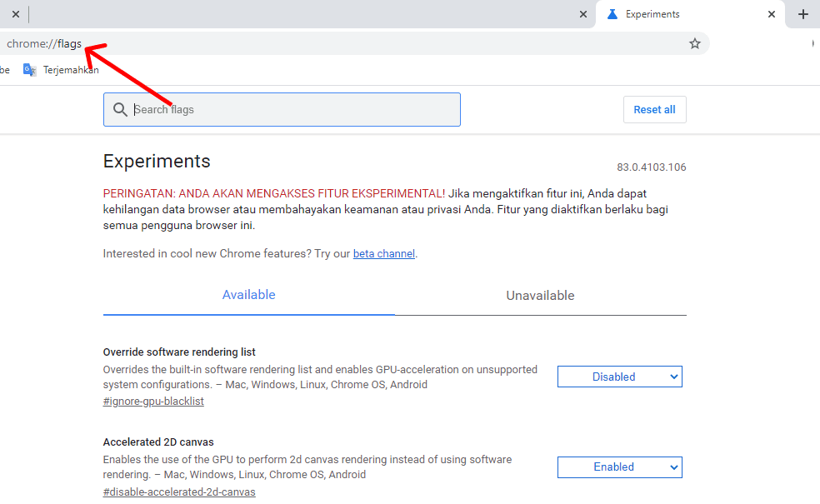The height and width of the screenshot is (504, 820).
Task: Click the #ignore-gpu-blacklist link
Action: [x=153, y=401]
